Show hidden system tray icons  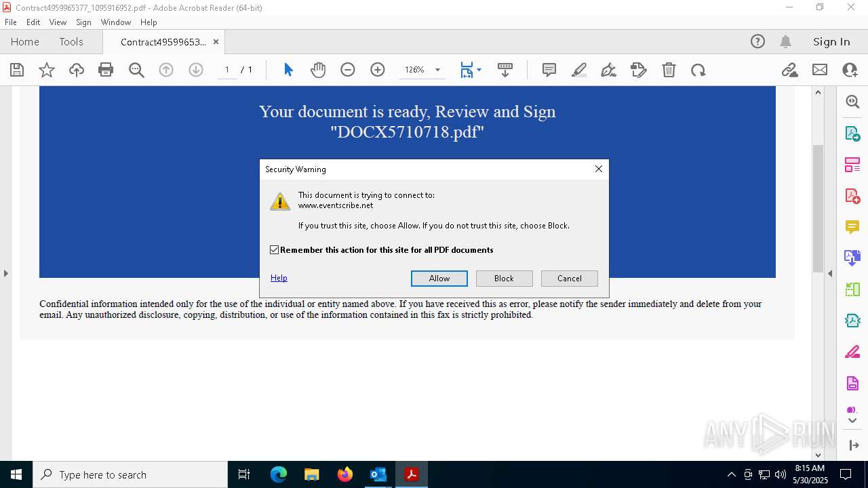pyautogui.click(x=731, y=474)
